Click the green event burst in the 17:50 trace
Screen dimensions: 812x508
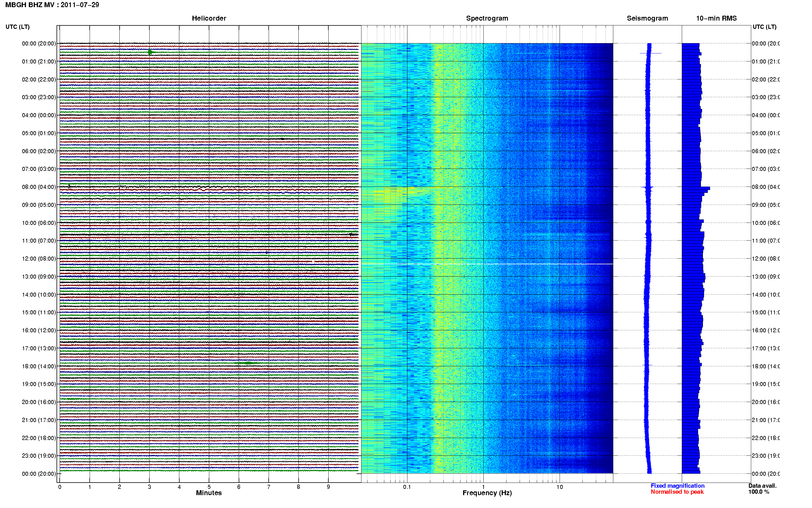[248, 363]
